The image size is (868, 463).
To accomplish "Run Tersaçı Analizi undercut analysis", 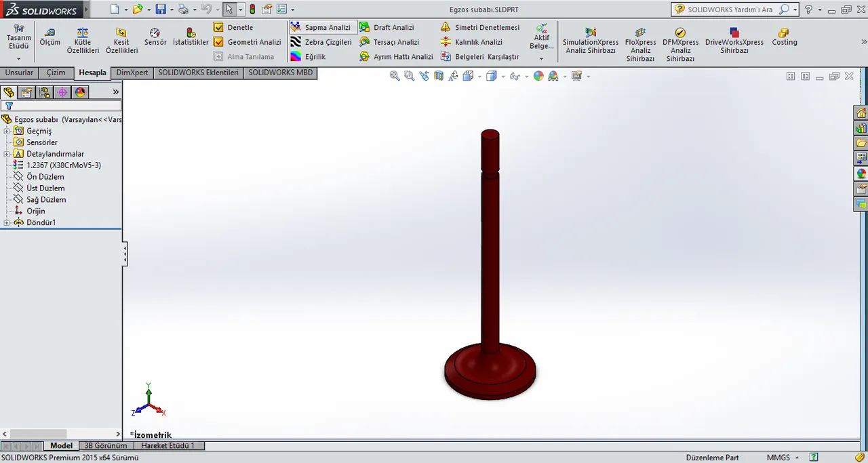I will [389, 42].
